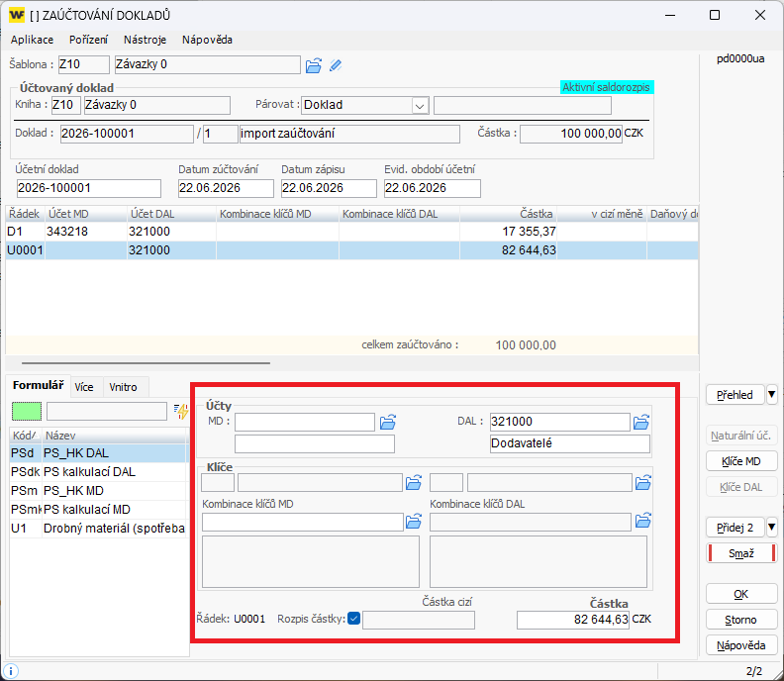Click the horizontal scrollbar under the table

(146, 363)
